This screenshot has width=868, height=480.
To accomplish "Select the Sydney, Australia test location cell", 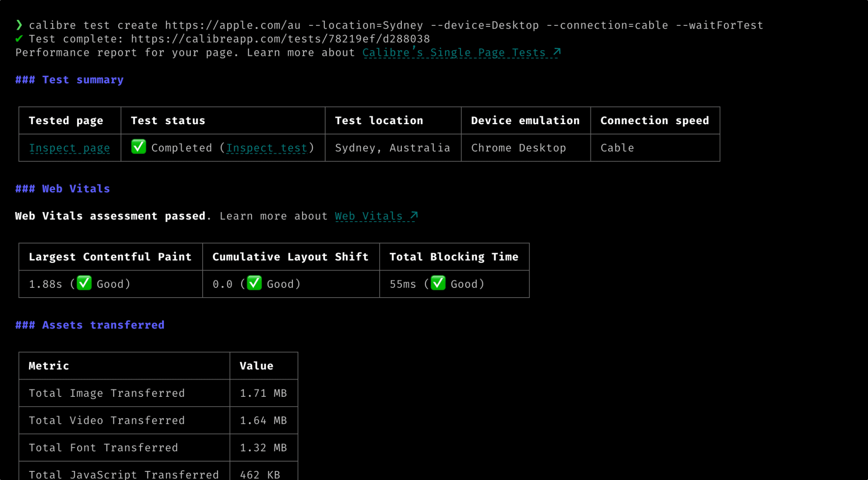I will click(393, 148).
